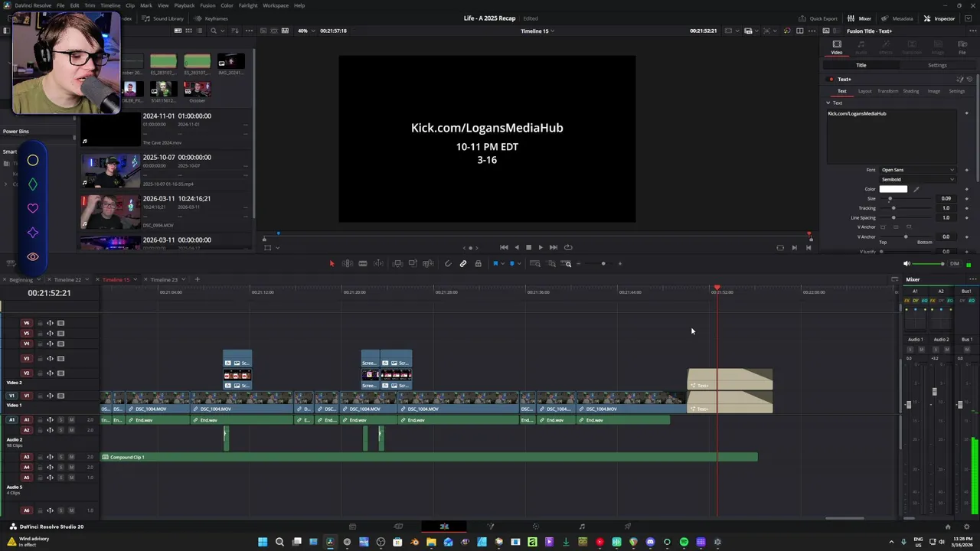Stop playback in the viewer

pyautogui.click(x=528, y=247)
